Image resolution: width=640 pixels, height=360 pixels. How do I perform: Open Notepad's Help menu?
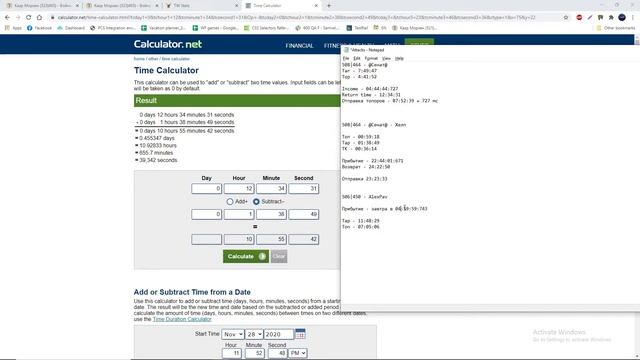pyautogui.click(x=399, y=58)
